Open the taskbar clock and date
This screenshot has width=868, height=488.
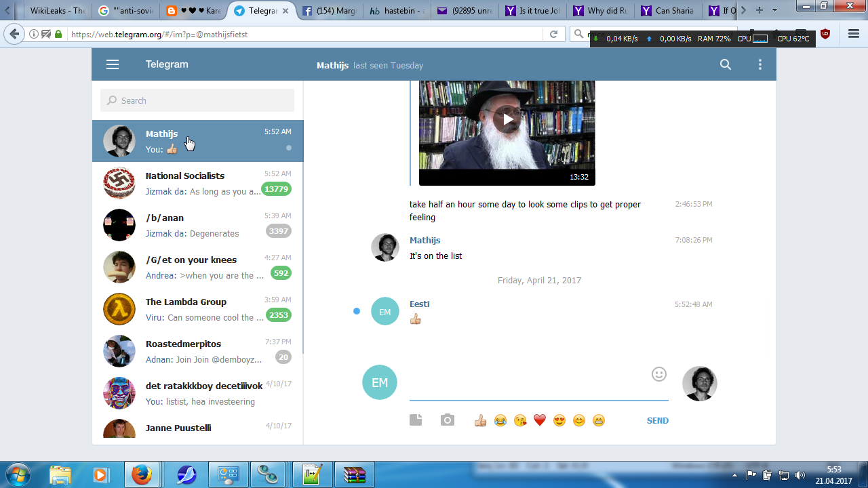coord(833,475)
